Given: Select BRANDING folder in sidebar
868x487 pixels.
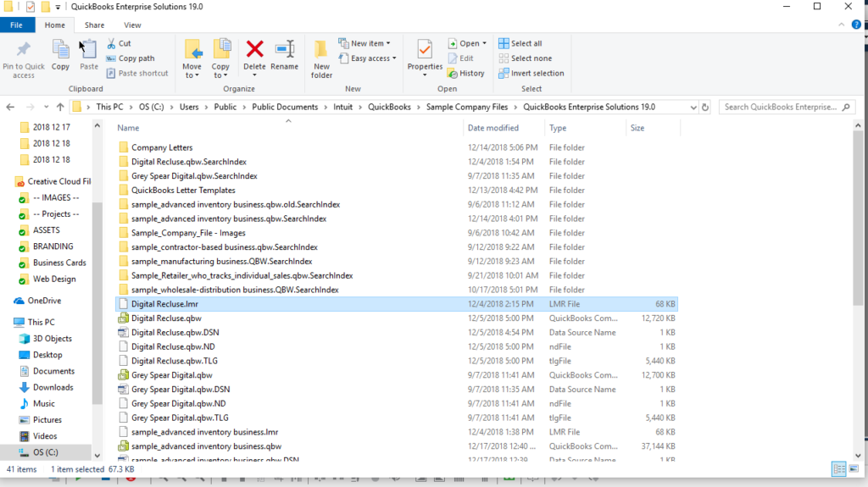Looking at the screenshot, I should (46, 246).
